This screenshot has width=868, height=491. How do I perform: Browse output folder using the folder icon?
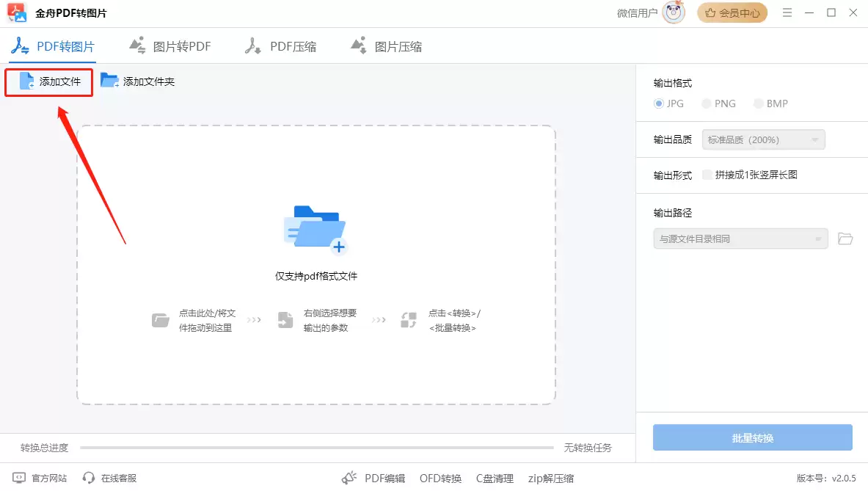click(845, 239)
